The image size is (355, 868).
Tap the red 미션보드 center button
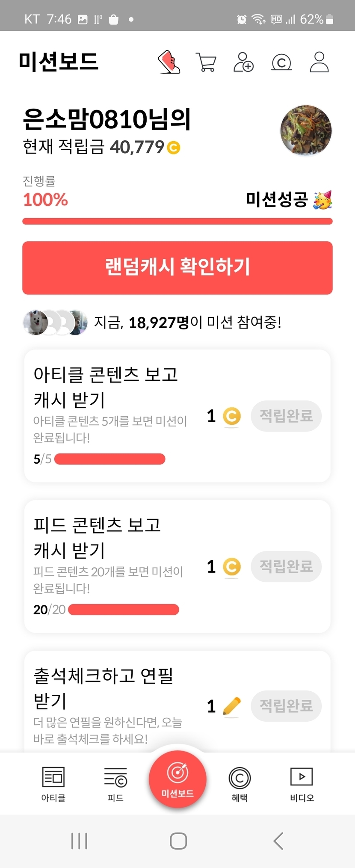[x=177, y=779]
